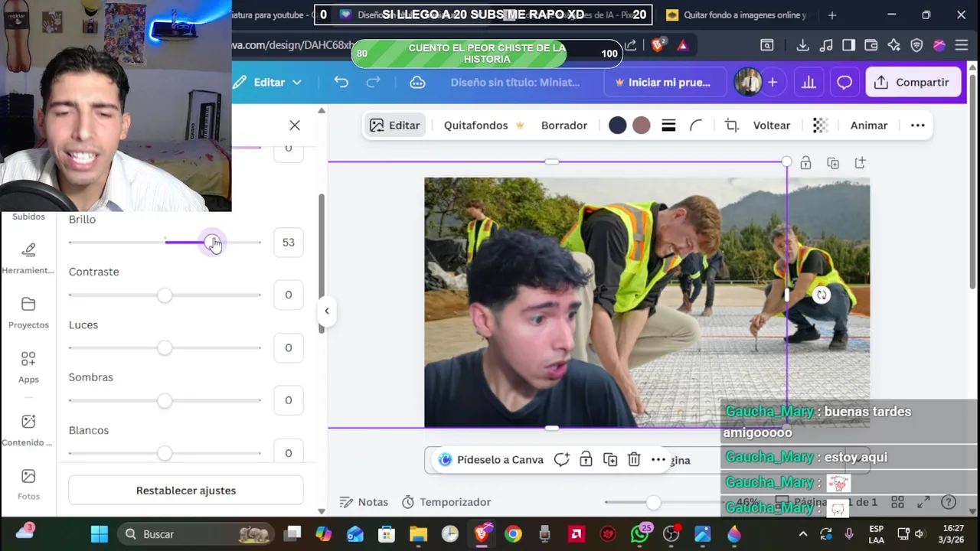The width and height of the screenshot is (980, 551).
Task: Open more options in floating toolbar
Action: pyautogui.click(x=658, y=460)
